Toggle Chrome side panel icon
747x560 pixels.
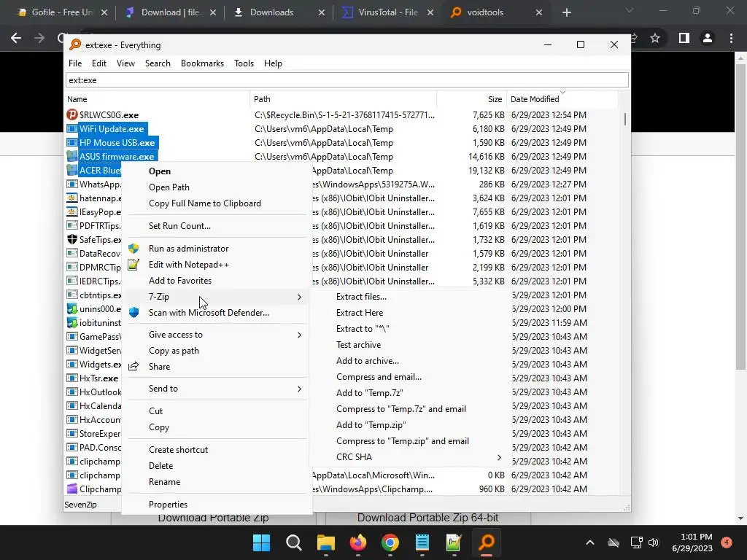[x=684, y=38]
